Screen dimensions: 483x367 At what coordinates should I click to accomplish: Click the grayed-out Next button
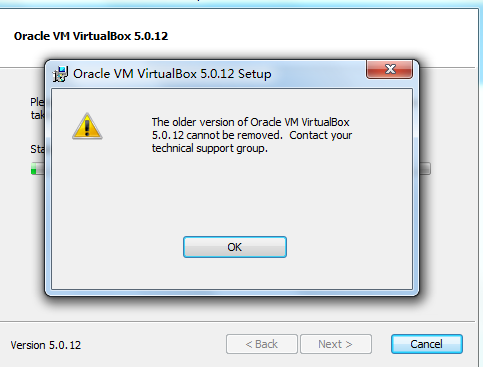[336, 344]
